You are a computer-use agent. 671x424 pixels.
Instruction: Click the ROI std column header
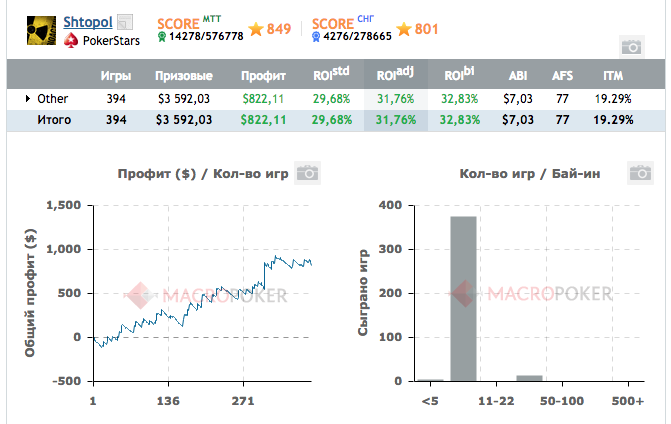click(x=331, y=74)
